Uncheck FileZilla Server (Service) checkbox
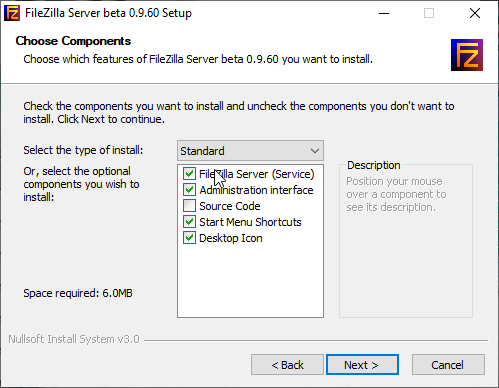 [x=189, y=174]
